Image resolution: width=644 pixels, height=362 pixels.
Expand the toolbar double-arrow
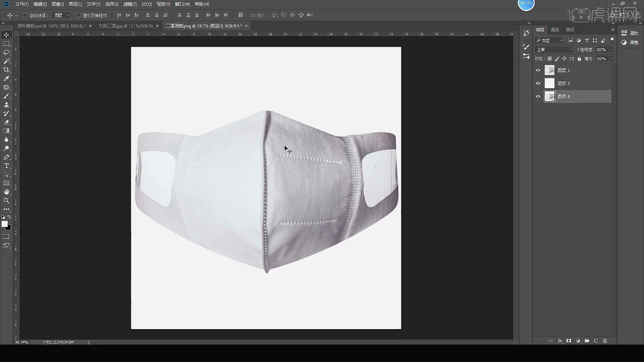[3, 23]
